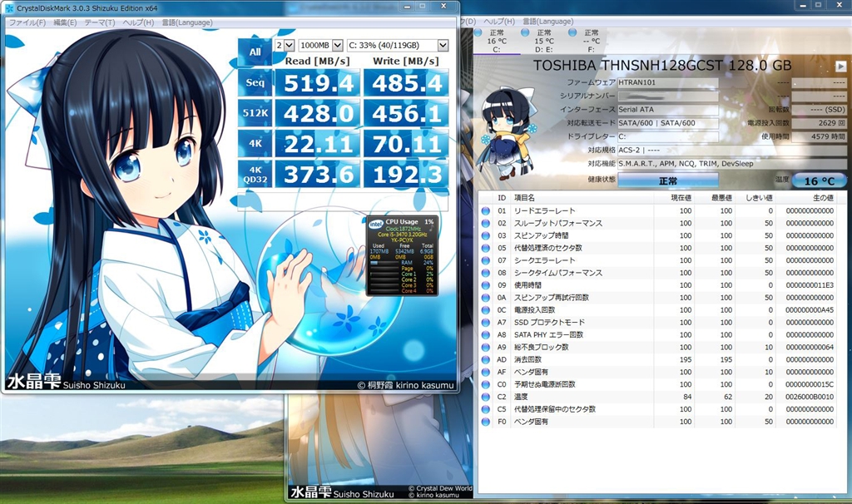Click the ファームウェア field showing HTRAN101
852x504 pixels.
(668, 82)
